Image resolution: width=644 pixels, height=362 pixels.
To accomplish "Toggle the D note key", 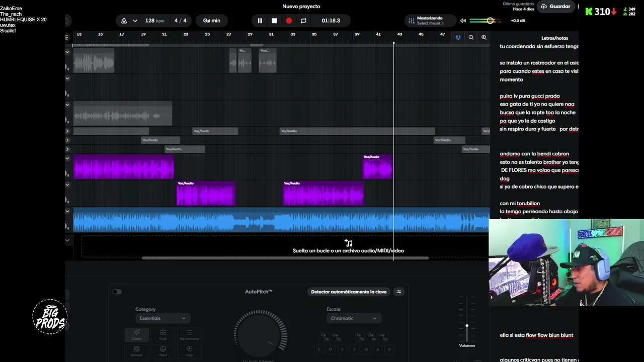I will pos(331,349).
